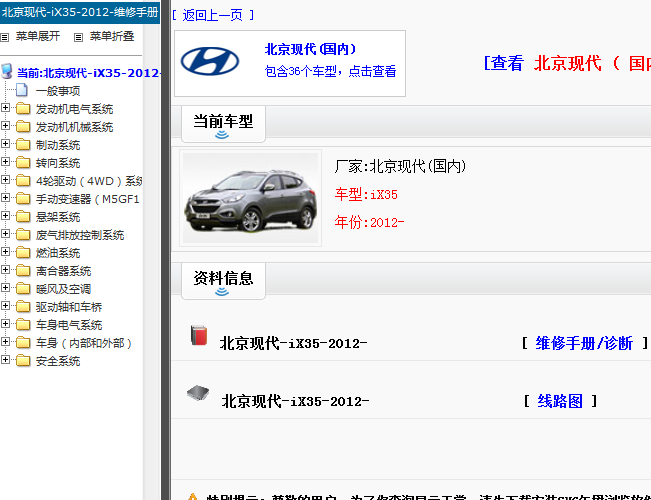Click the 车型:iX35 red text
The image size is (651, 500).
pyautogui.click(x=366, y=194)
